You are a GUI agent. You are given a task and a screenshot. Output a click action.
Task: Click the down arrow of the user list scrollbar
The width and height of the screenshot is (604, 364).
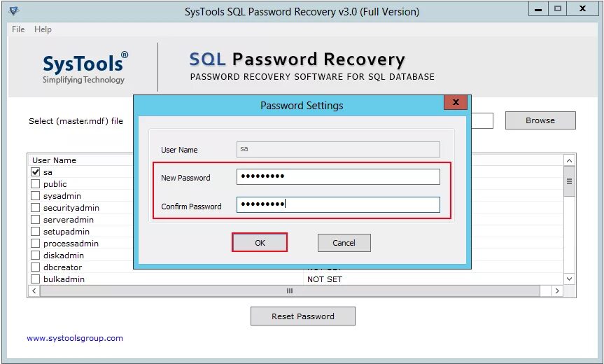pos(569,279)
